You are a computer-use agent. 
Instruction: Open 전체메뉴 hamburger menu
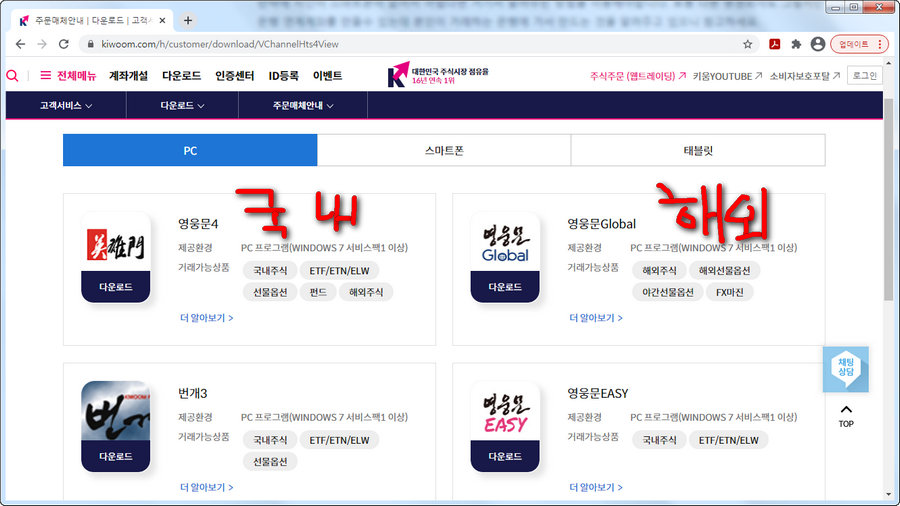pyautogui.click(x=68, y=76)
